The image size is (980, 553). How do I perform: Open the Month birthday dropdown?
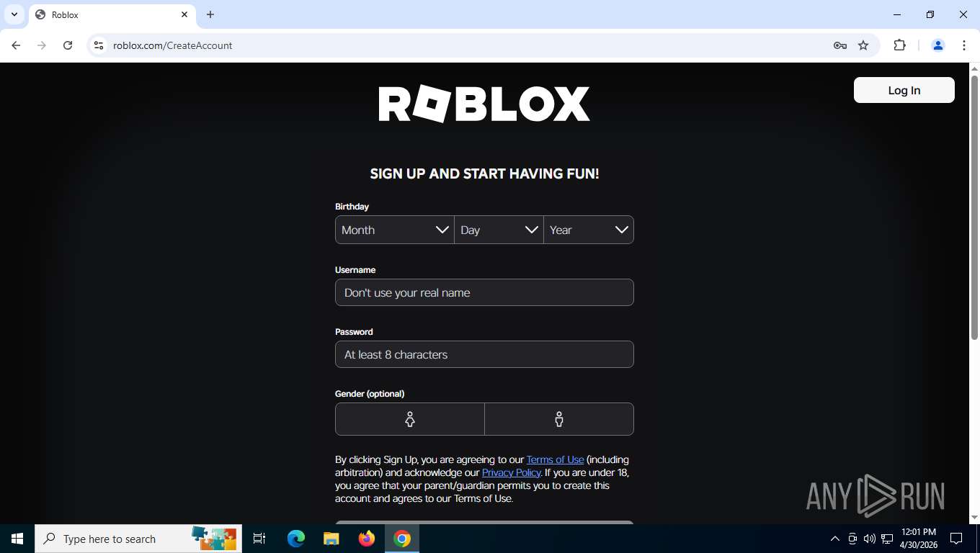[395, 230]
